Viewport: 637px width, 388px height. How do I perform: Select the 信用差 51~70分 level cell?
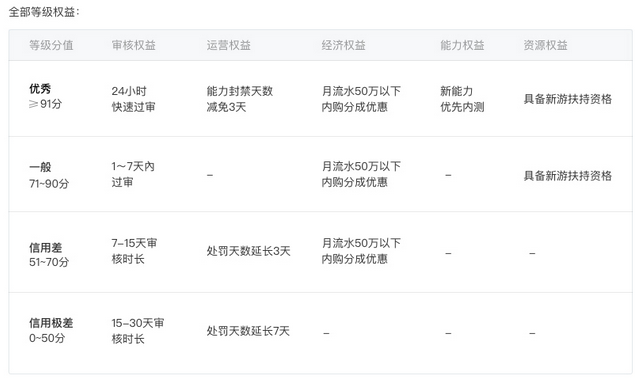[49, 255]
